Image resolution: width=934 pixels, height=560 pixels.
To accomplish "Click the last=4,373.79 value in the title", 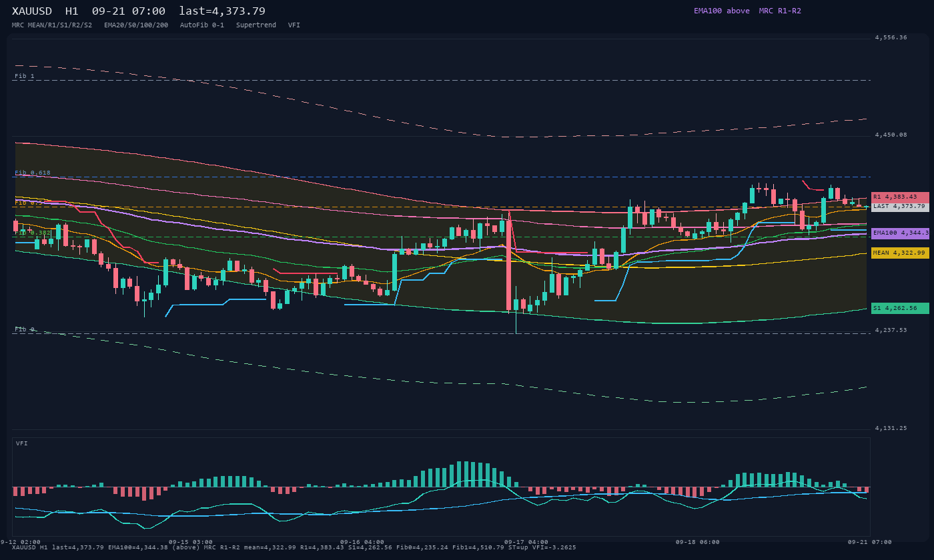I will [x=222, y=11].
